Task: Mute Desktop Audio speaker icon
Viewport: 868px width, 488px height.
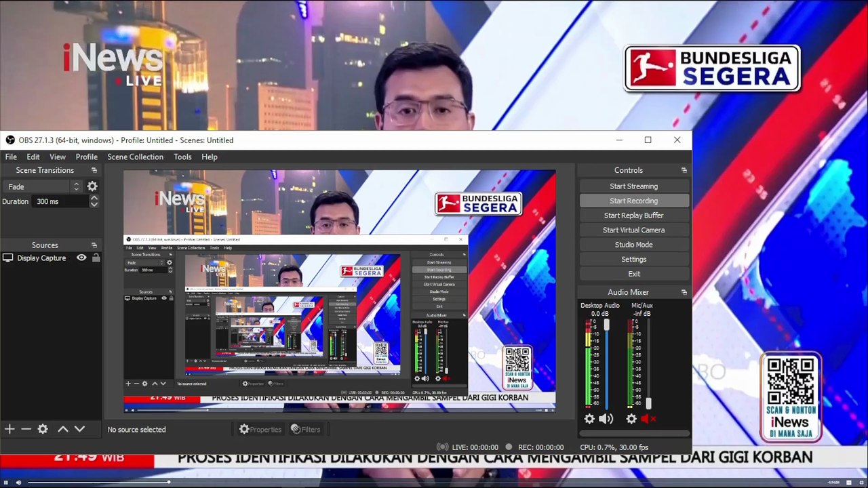Action: [606, 419]
